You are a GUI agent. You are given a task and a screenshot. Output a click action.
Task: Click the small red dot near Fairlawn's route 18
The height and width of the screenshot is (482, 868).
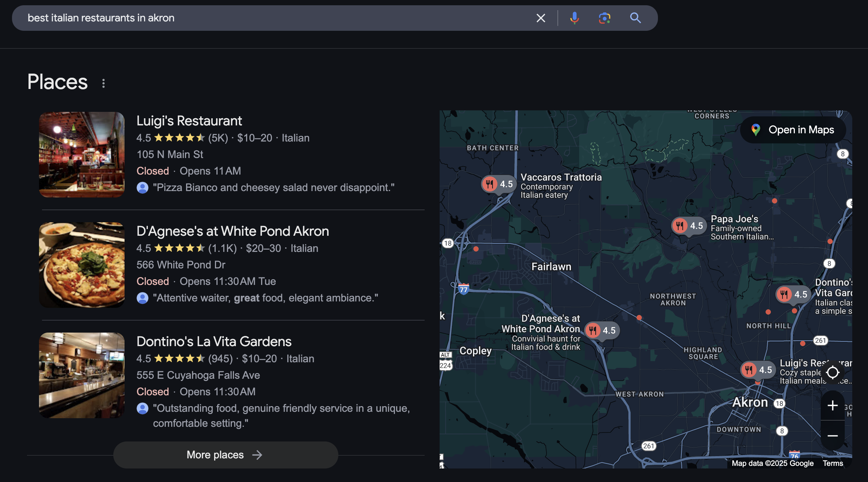tap(476, 249)
